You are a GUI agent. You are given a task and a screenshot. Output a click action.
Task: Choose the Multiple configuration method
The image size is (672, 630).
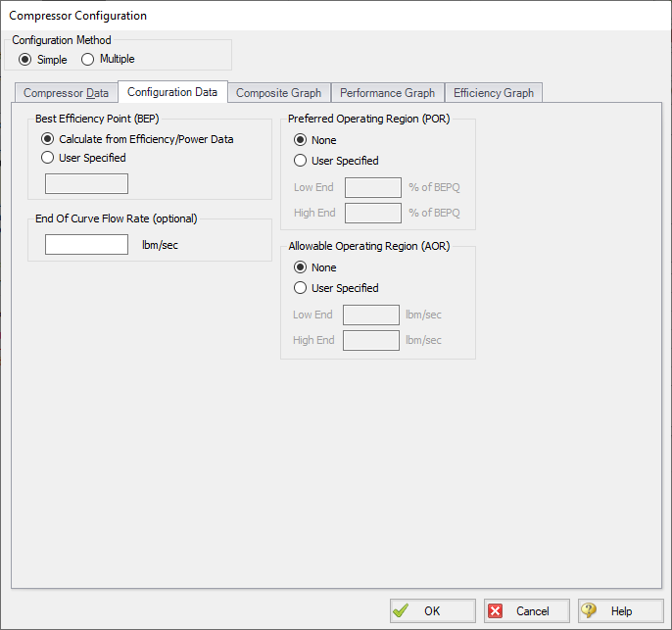click(x=88, y=60)
